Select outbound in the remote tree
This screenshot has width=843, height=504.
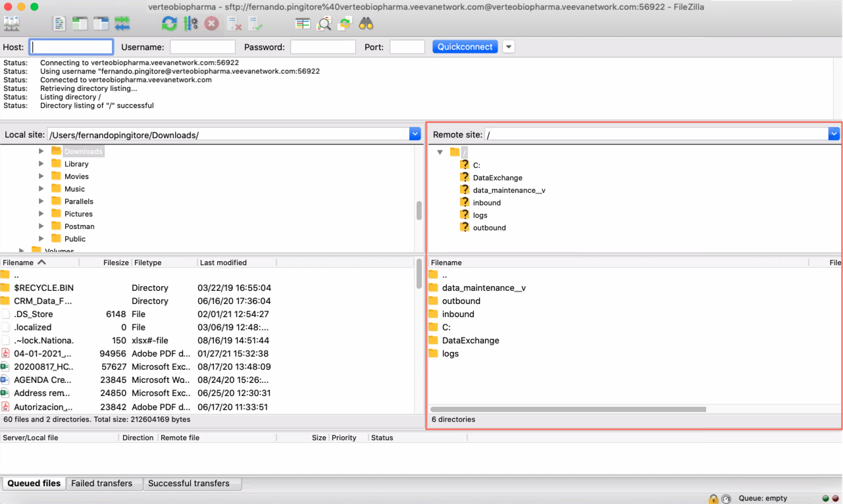[x=489, y=228]
